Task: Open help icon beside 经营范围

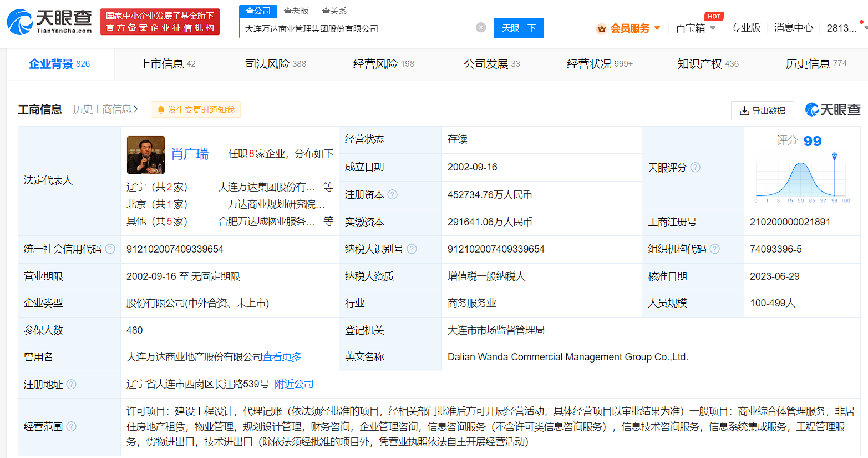Action: [71, 426]
